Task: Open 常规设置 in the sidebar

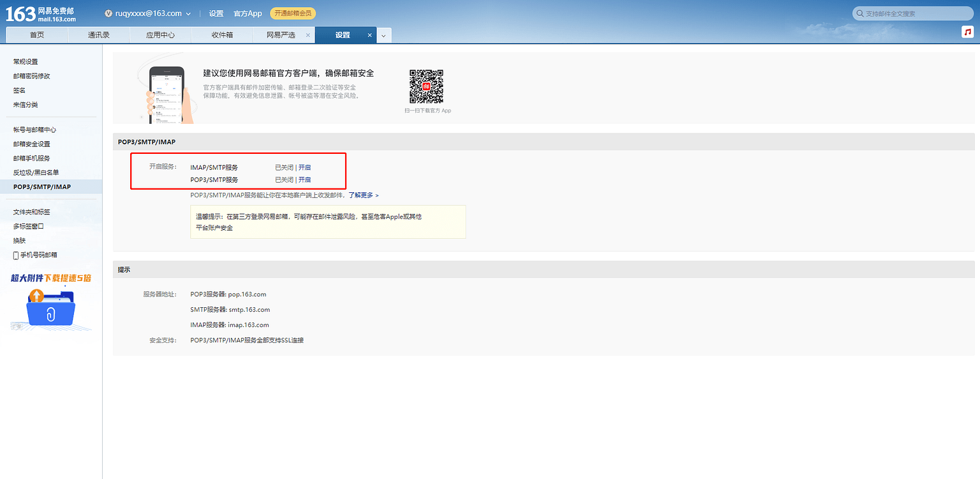Action: tap(26, 62)
